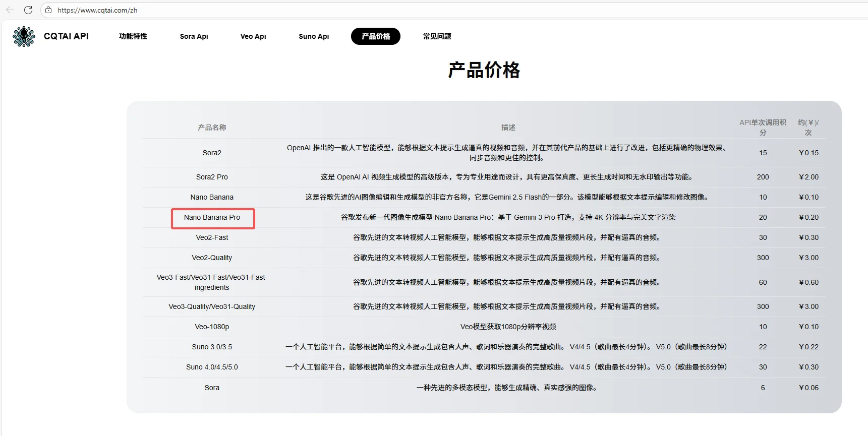Click the 产品名称 column header
The width and height of the screenshot is (868, 436).
tap(212, 128)
